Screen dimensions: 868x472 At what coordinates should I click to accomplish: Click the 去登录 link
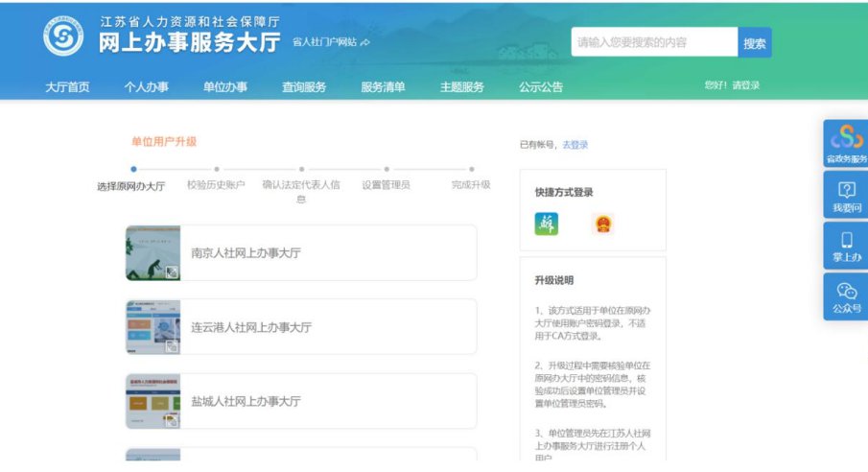tap(575, 145)
